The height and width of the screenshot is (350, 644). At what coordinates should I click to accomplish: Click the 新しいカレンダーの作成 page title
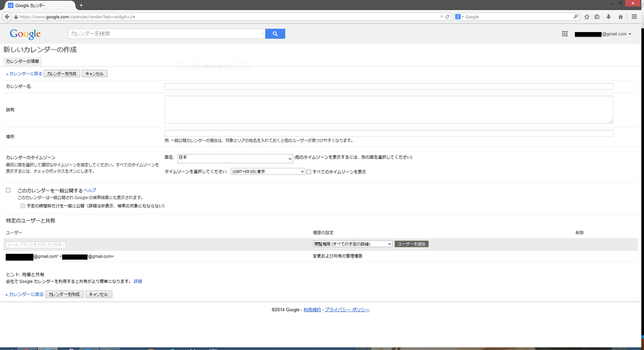(x=40, y=50)
